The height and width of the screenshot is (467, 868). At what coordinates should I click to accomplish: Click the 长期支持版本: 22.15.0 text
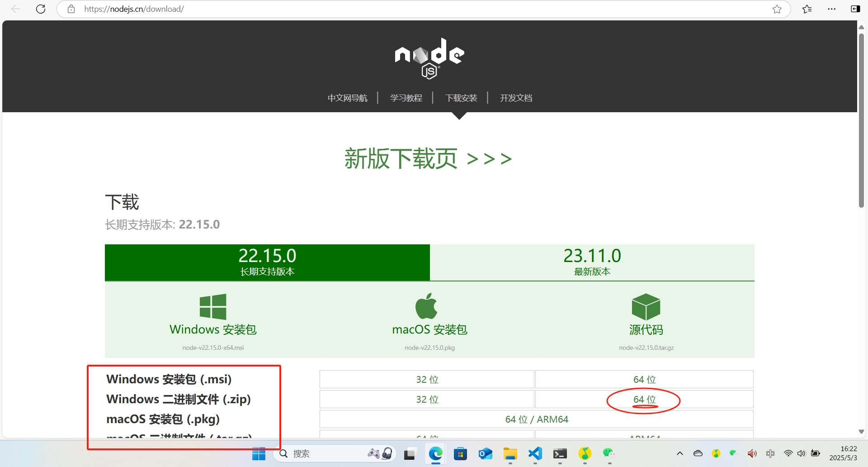[162, 224]
